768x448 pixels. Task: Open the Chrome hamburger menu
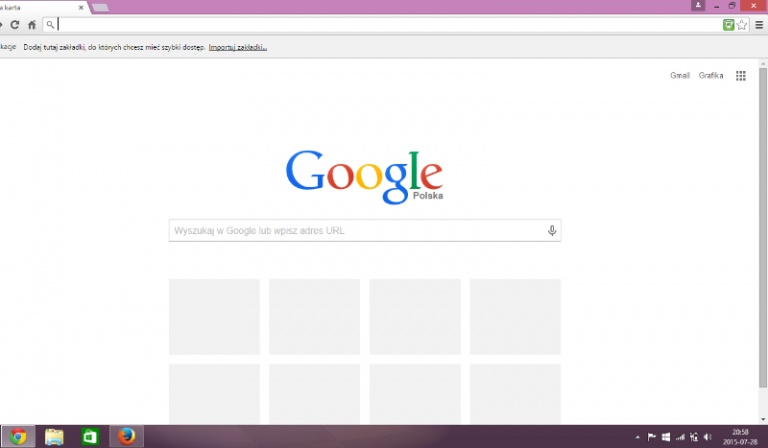coord(759,24)
